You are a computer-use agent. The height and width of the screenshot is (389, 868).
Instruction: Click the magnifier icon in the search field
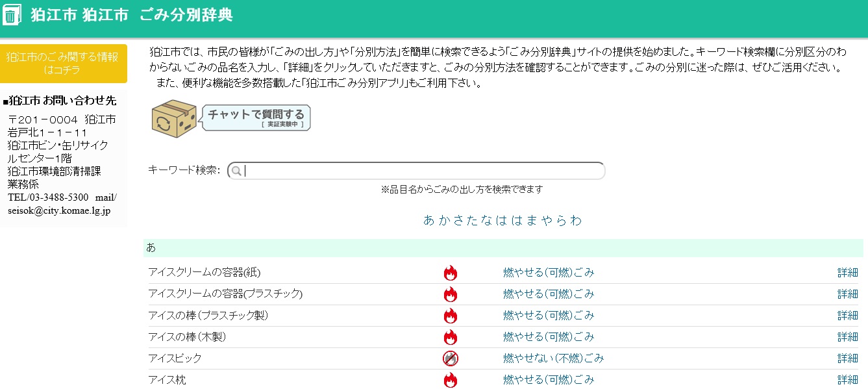click(x=237, y=171)
